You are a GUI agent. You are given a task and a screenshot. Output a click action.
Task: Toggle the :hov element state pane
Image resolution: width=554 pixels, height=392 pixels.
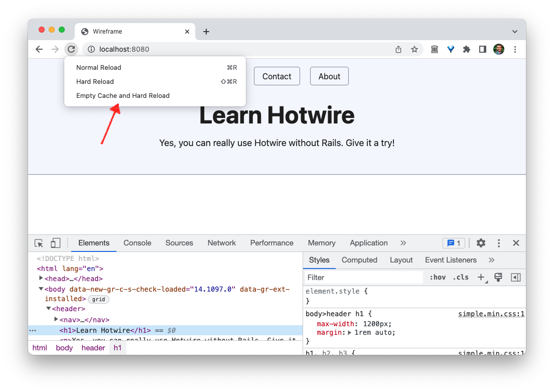(x=438, y=277)
